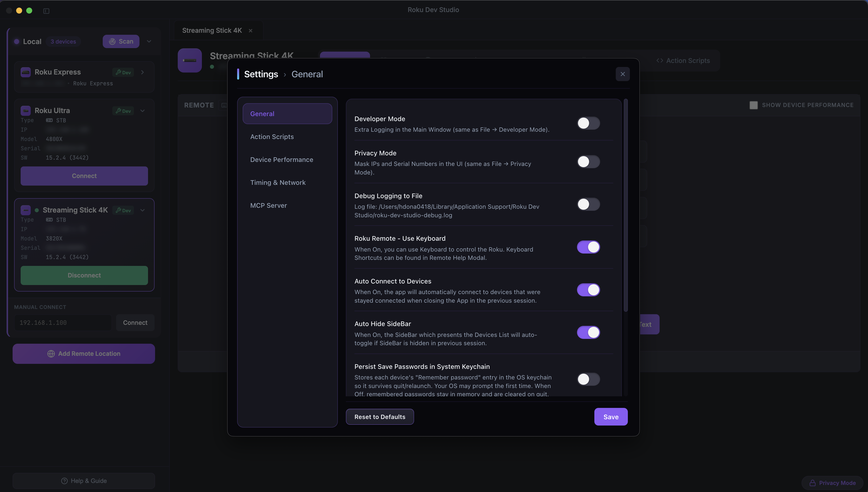
Task: Save the settings
Action: point(611,417)
